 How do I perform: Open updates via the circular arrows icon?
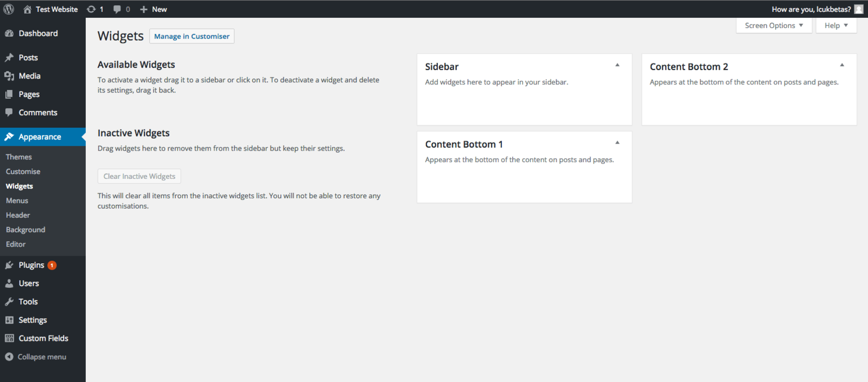click(x=91, y=9)
